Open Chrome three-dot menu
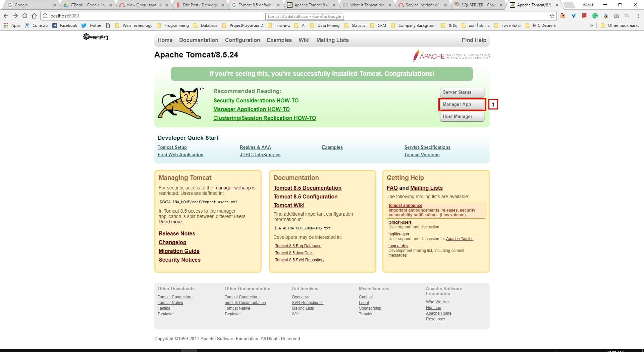644x352 pixels. (x=638, y=16)
